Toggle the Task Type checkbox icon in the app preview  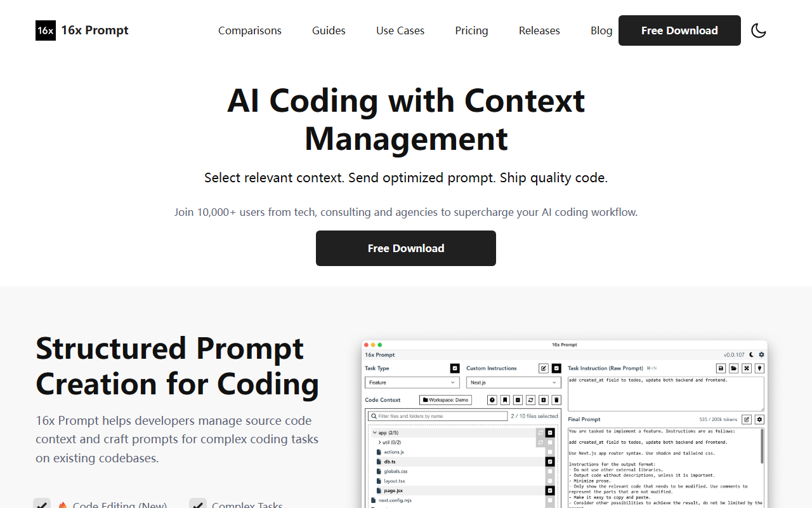coord(455,368)
